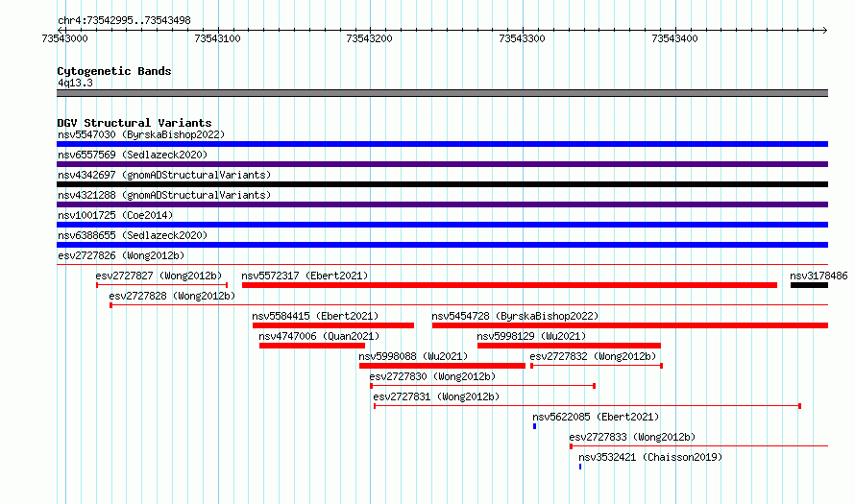Open the esv2727827 (Wong2012b) label
This screenshot has height=504, width=855.
[159, 276]
